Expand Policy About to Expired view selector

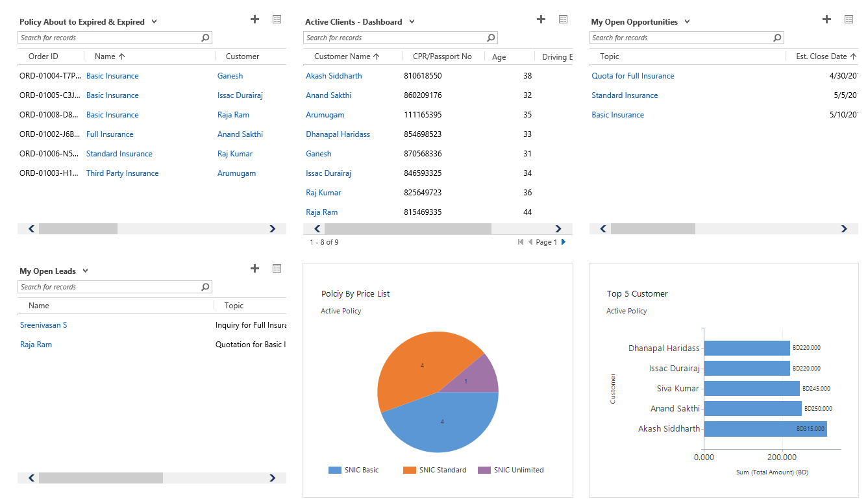[154, 21]
